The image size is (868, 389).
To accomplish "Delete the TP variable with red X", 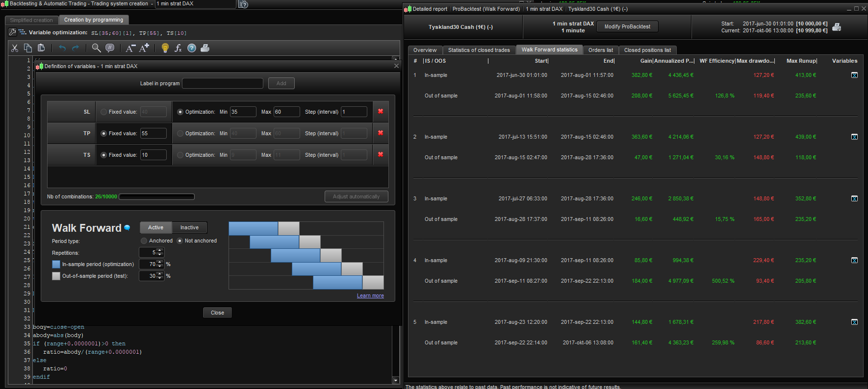I will tap(381, 133).
